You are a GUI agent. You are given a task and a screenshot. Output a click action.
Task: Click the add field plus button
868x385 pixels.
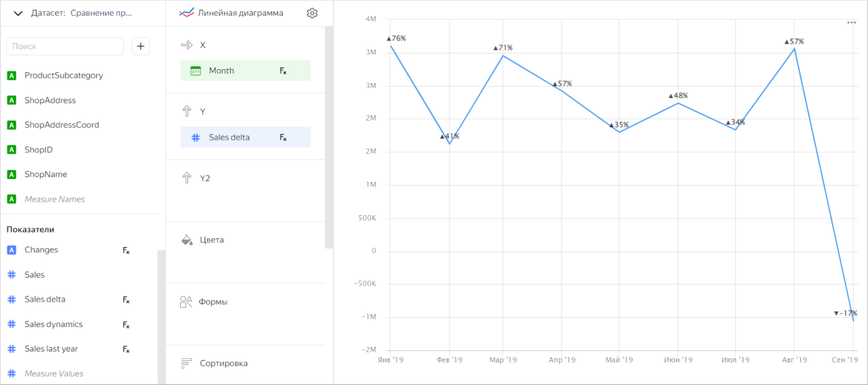point(141,46)
